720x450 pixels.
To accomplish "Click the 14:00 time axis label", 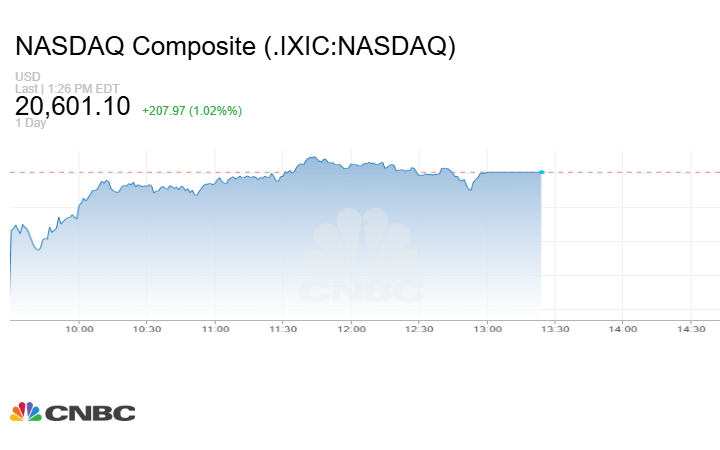I will 623,329.
